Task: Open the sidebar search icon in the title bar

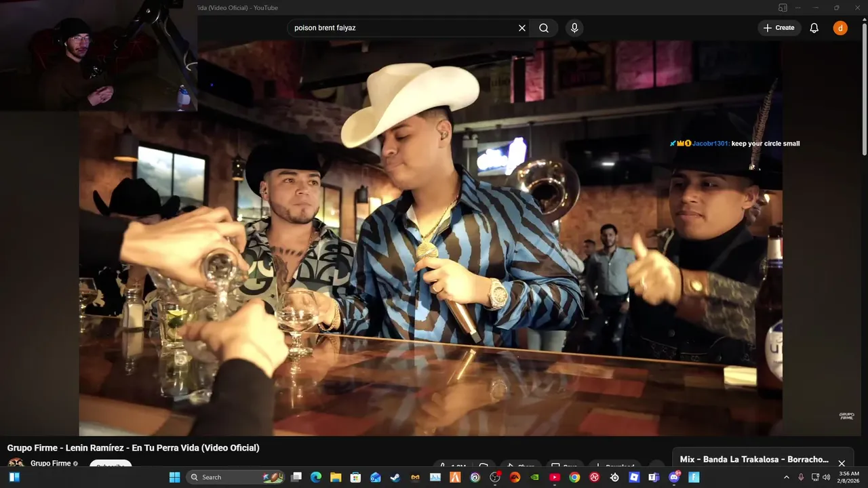Action: point(783,7)
